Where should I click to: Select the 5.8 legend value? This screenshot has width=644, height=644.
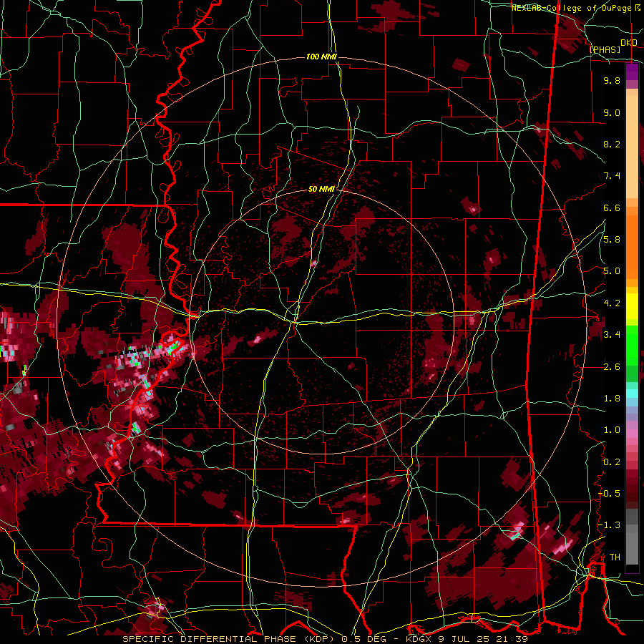[x=612, y=240]
